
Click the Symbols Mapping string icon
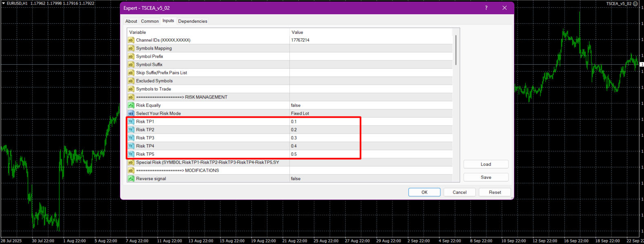[x=131, y=48]
